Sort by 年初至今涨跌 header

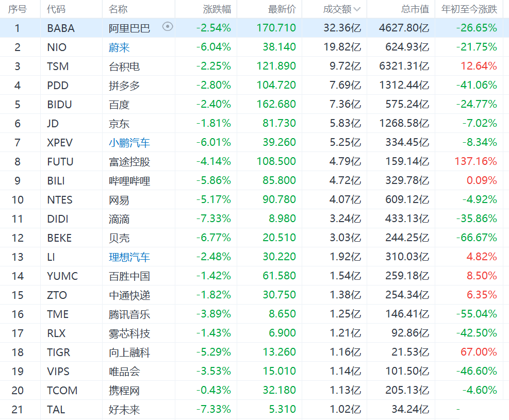469,9
